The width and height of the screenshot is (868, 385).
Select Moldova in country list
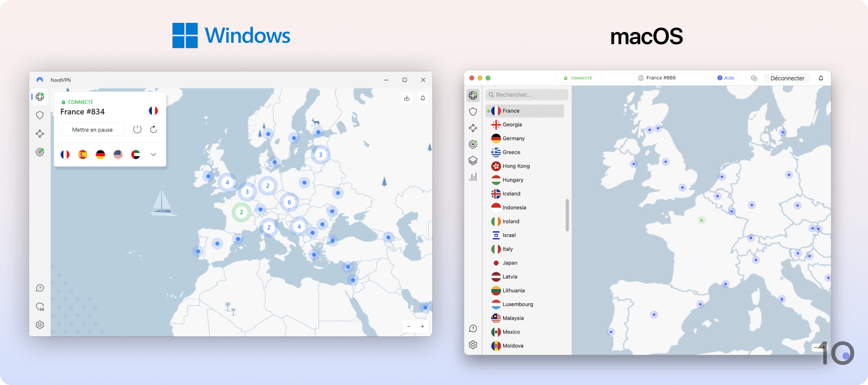pos(525,346)
